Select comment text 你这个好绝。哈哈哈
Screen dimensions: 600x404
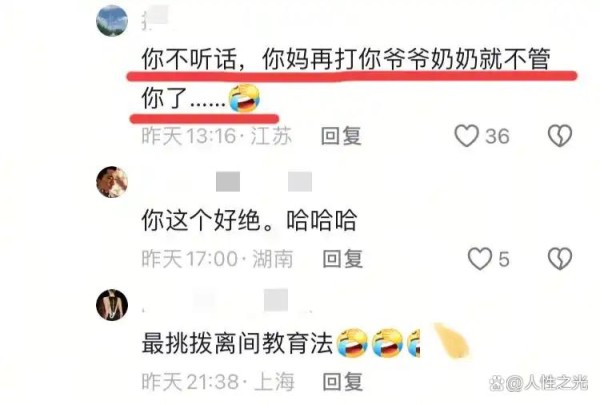249,220
